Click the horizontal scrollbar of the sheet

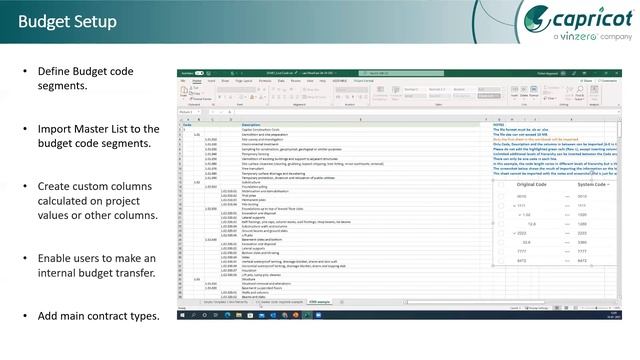[476, 302]
